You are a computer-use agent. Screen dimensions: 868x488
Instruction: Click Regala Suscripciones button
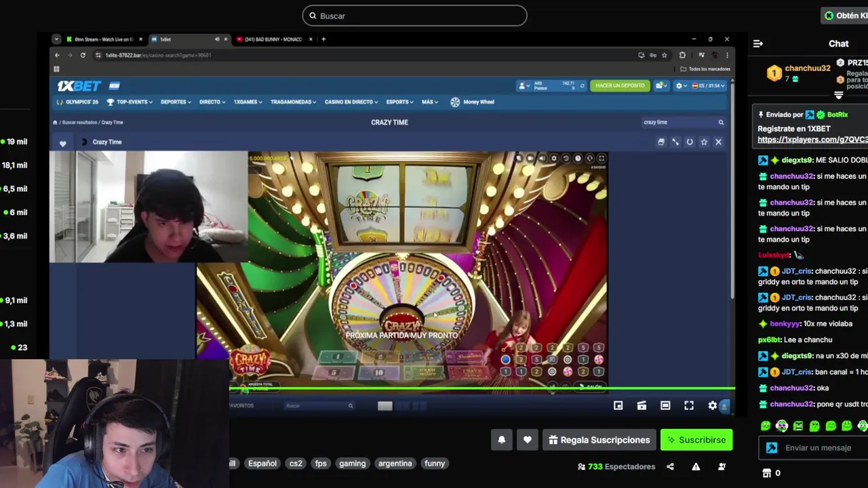[599, 440]
